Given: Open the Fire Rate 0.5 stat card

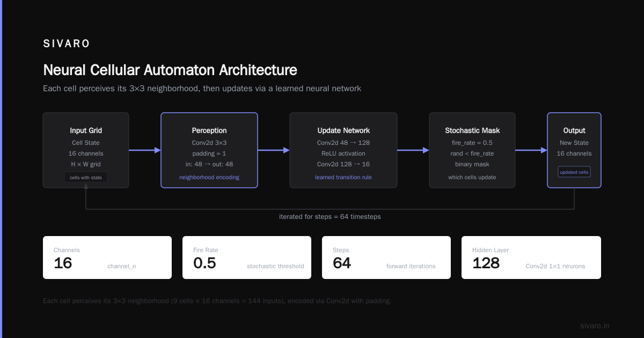Looking at the screenshot, I should tap(247, 258).
